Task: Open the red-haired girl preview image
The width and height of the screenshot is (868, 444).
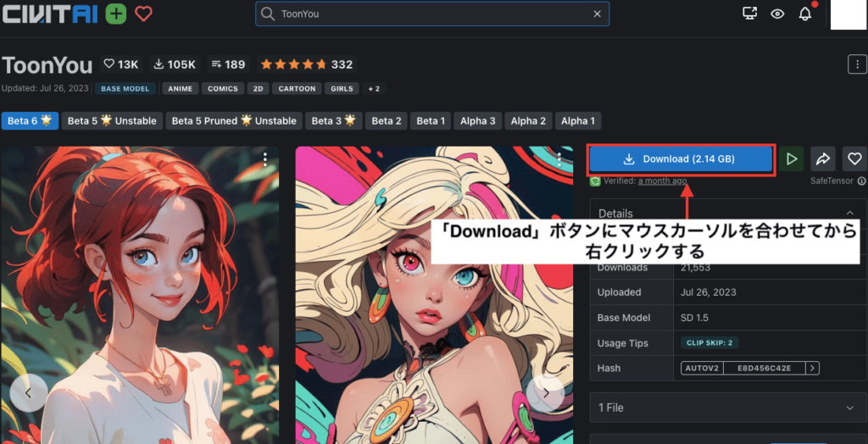Action: 140,295
